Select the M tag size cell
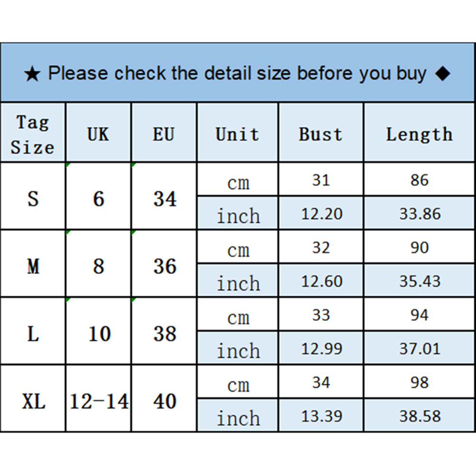Image resolution: width=476 pixels, height=476 pixels. coord(32,266)
